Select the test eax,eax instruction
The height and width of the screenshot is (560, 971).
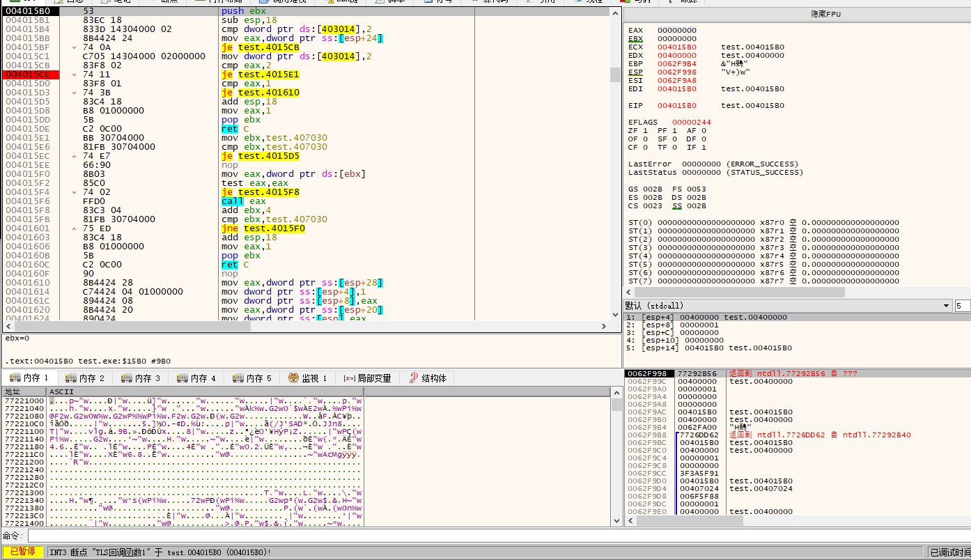[252, 183]
